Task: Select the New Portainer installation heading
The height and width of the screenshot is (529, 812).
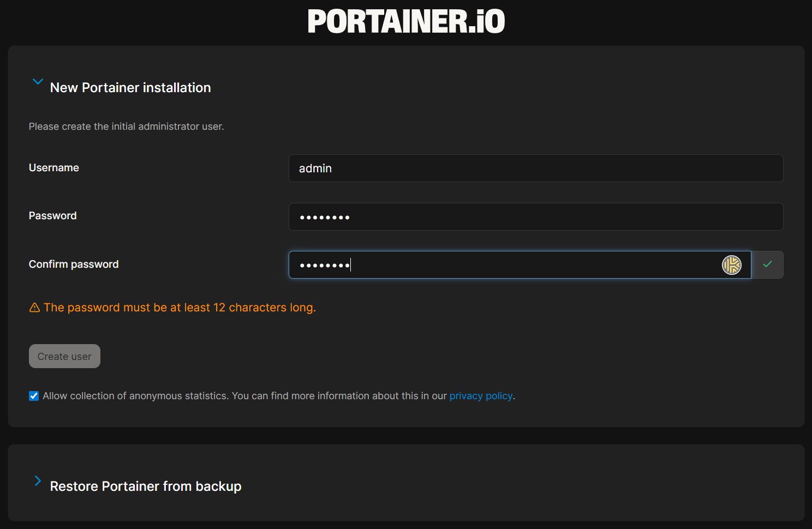Action: pyautogui.click(x=130, y=87)
